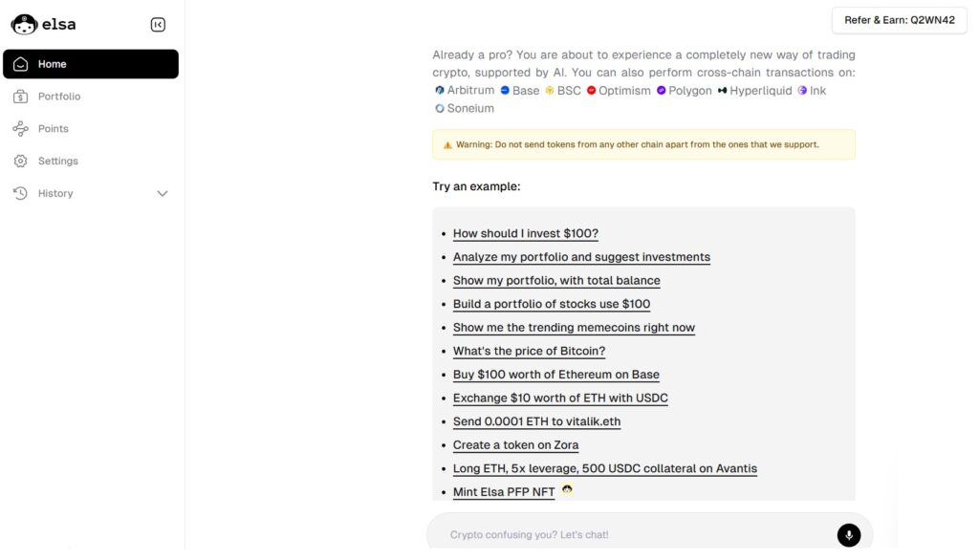Click the History clock icon
Image resolution: width=979 pixels, height=560 pixels.
(20, 194)
